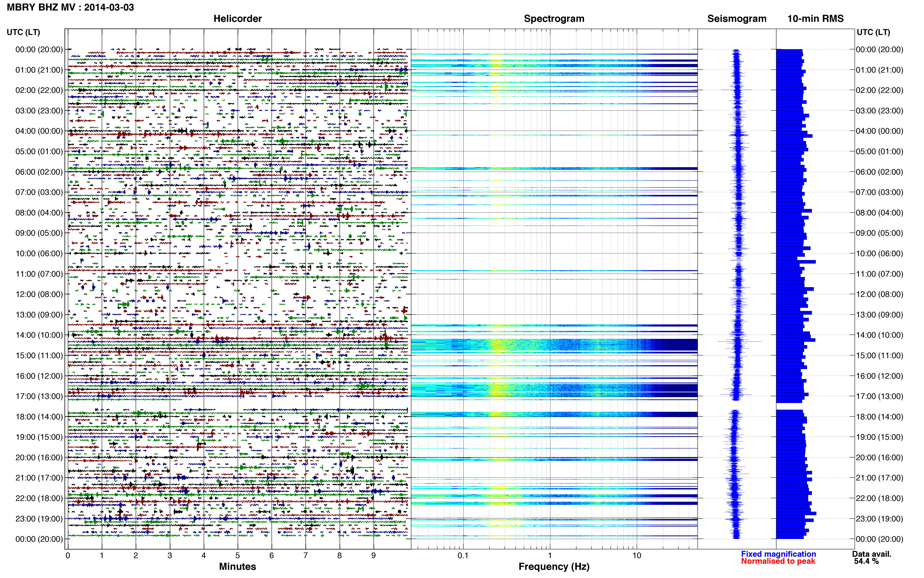Click the left '01:00 (21:00)' time label
The image size is (924, 578).
click(39, 70)
